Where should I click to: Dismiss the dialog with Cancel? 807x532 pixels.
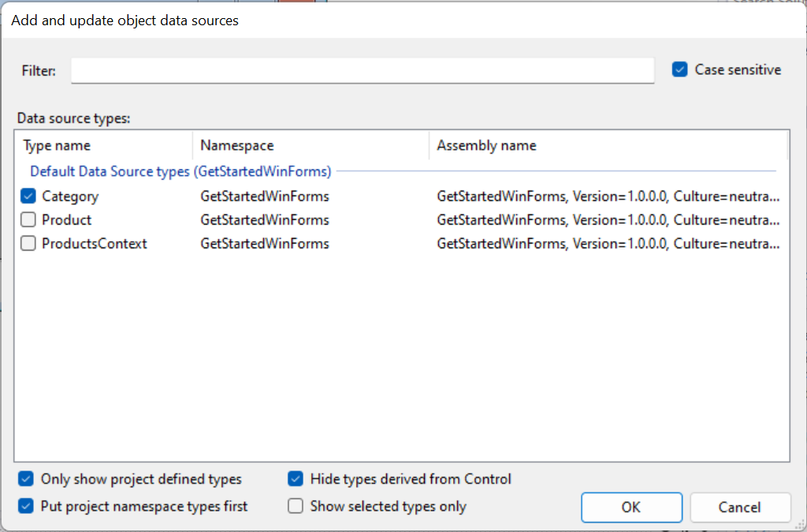pos(740,507)
